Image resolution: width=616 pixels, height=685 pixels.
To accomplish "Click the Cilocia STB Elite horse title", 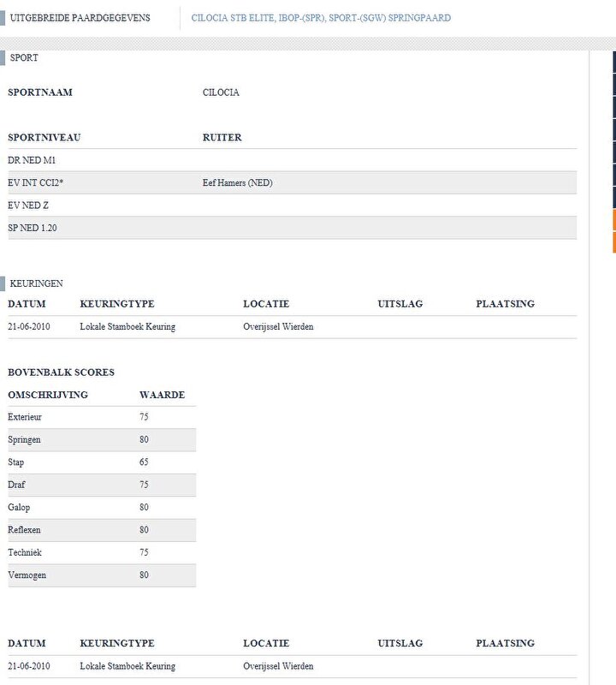I will pos(321,18).
